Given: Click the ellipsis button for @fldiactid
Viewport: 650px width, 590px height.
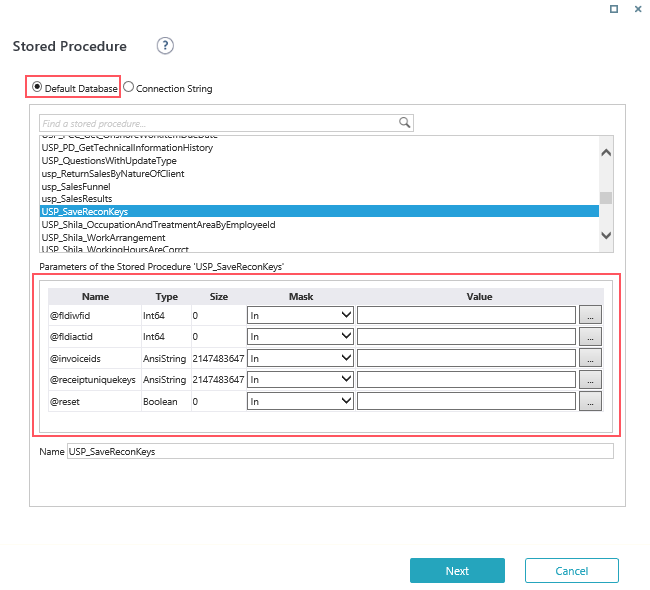Looking at the screenshot, I should point(590,336).
